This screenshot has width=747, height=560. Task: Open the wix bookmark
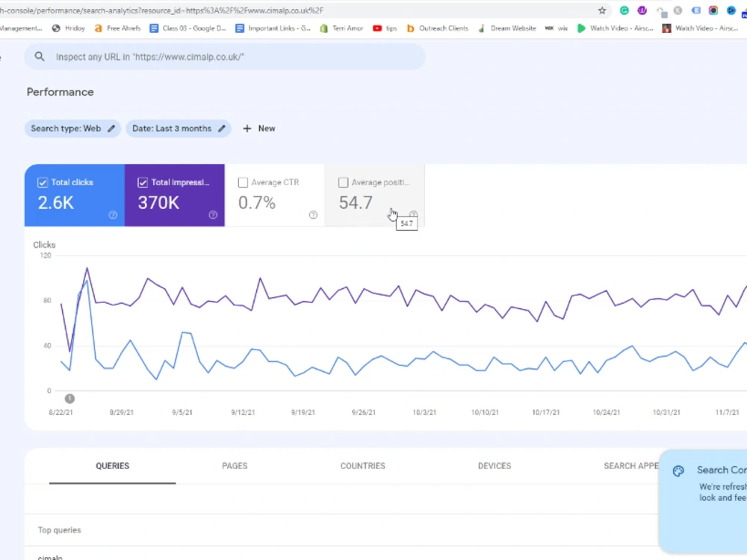(x=557, y=28)
